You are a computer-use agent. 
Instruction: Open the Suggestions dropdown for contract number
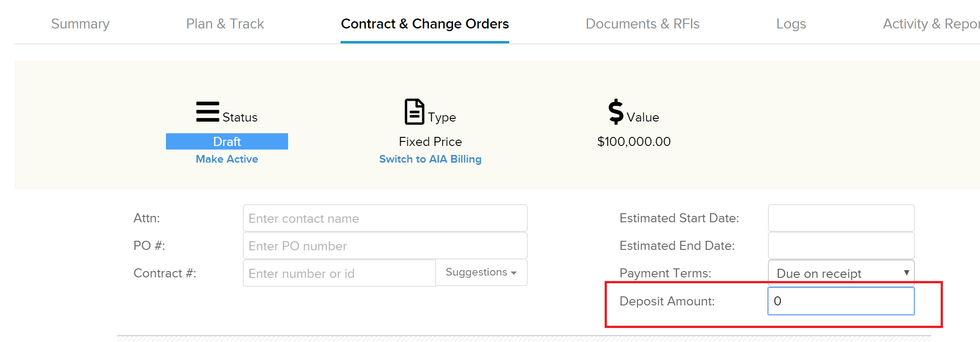[x=481, y=272]
